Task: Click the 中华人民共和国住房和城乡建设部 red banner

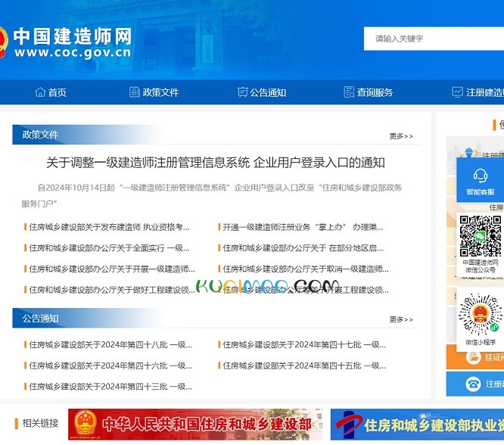Action: pyautogui.click(x=195, y=424)
